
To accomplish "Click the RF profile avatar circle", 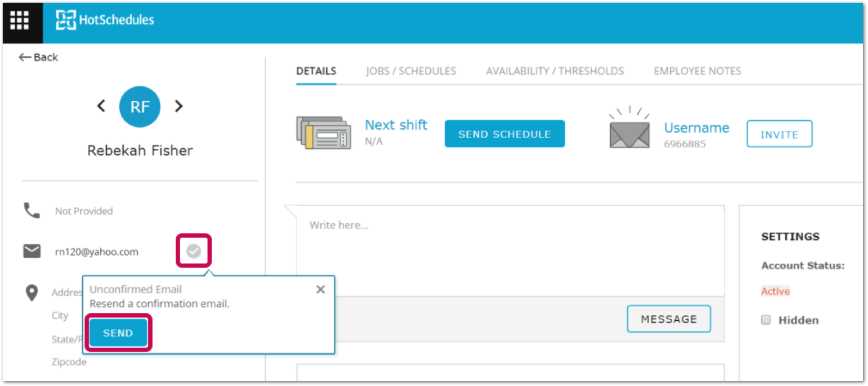I will pos(140,107).
